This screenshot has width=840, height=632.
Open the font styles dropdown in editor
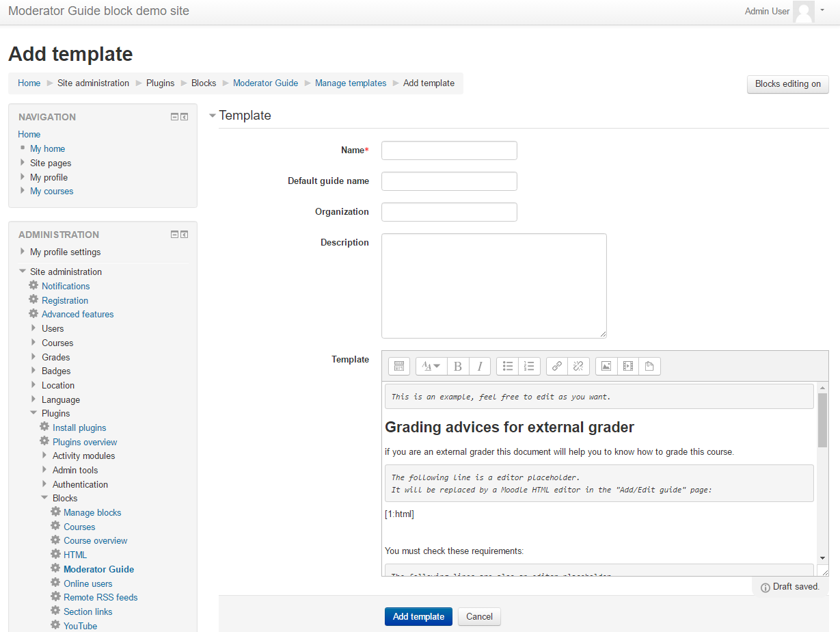(431, 366)
